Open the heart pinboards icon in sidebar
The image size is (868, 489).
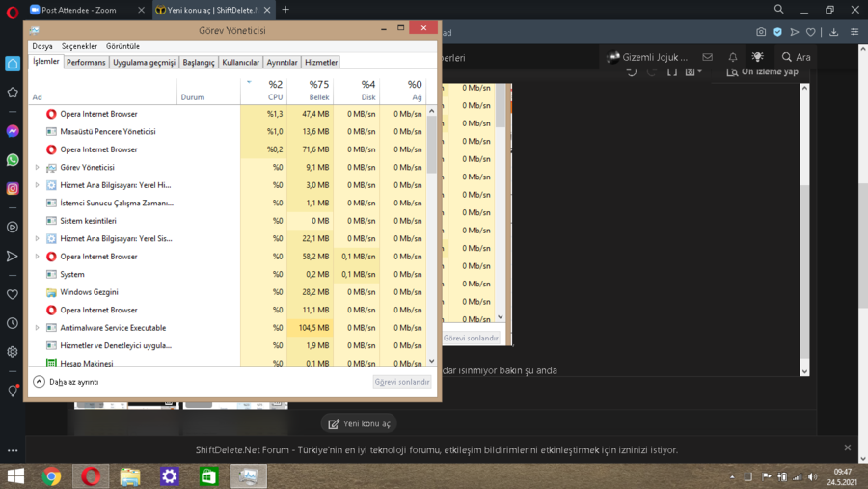tap(13, 294)
